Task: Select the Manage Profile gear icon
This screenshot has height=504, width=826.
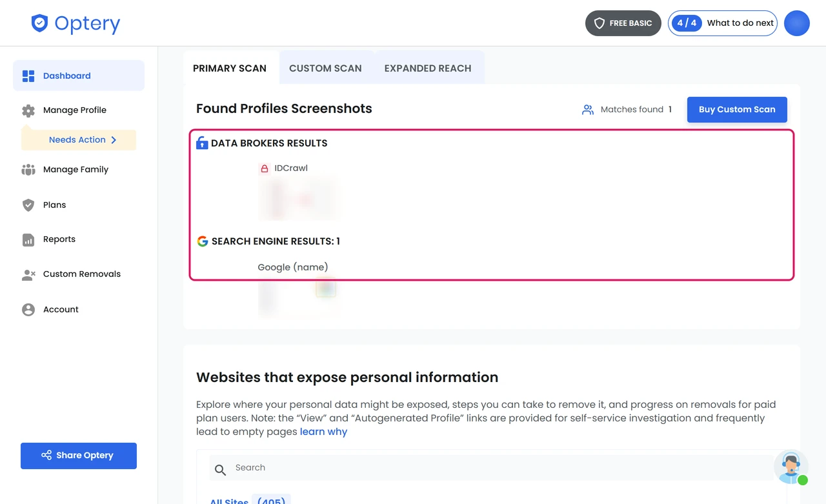Action: [x=28, y=110]
